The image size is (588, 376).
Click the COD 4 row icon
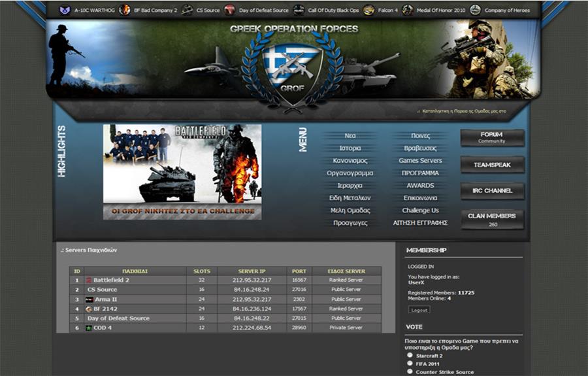[x=89, y=328]
